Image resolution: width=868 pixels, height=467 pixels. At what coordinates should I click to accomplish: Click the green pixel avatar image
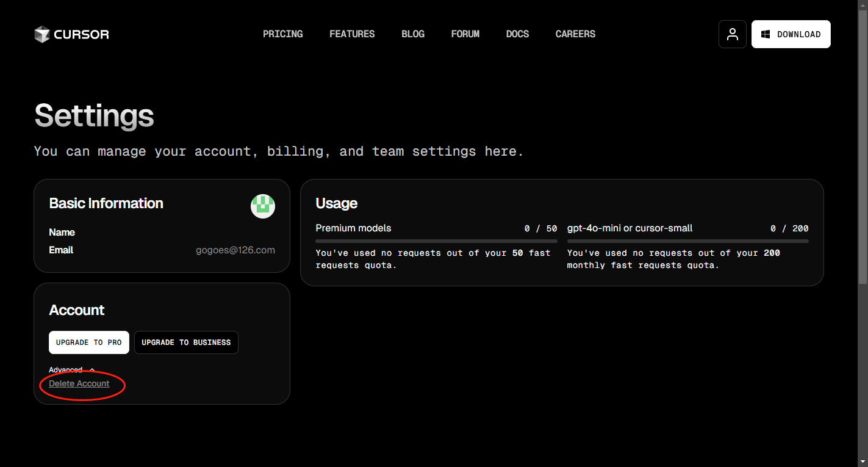tap(263, 206)
